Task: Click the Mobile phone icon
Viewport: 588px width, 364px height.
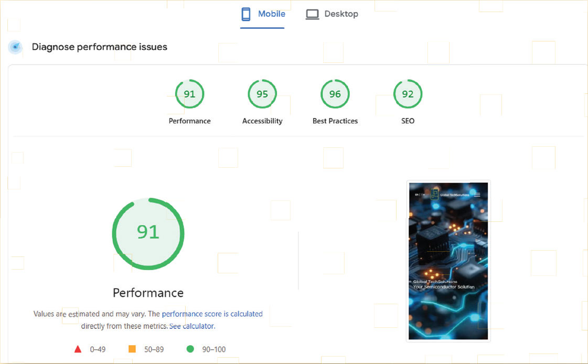Action: tap(245, 14)
